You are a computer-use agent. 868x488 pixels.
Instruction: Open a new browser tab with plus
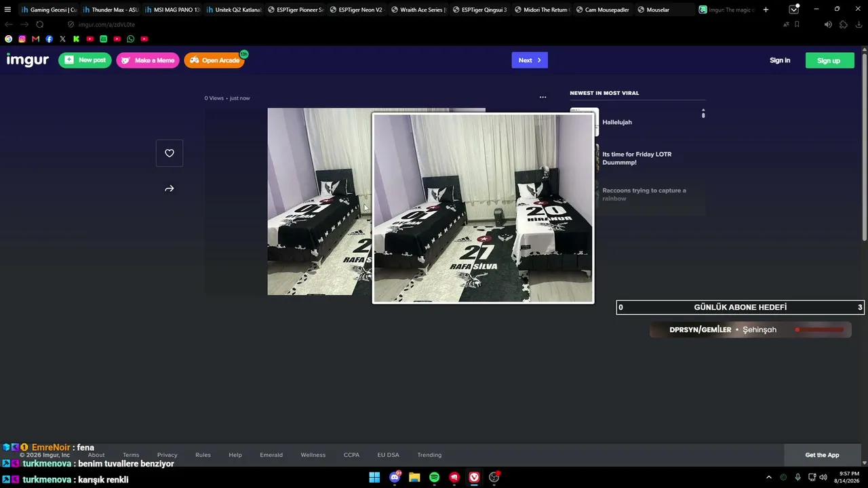(x=766, y=9)
